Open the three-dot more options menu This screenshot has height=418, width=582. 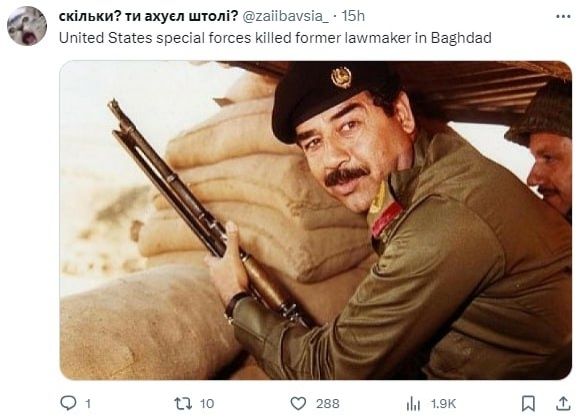coord(563,16)
